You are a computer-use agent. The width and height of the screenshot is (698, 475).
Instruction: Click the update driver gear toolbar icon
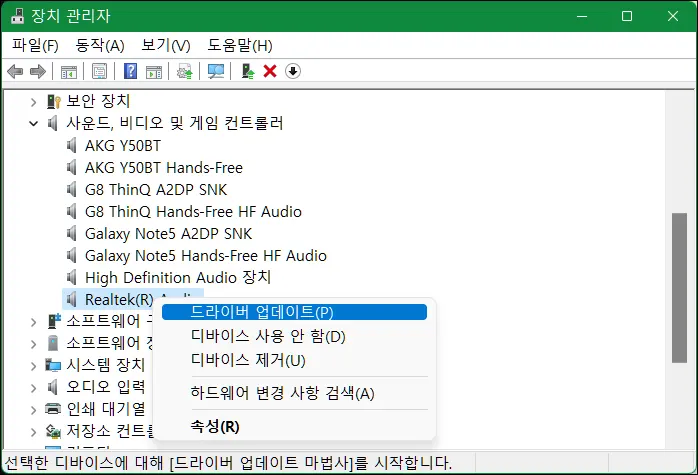[185, 71]
